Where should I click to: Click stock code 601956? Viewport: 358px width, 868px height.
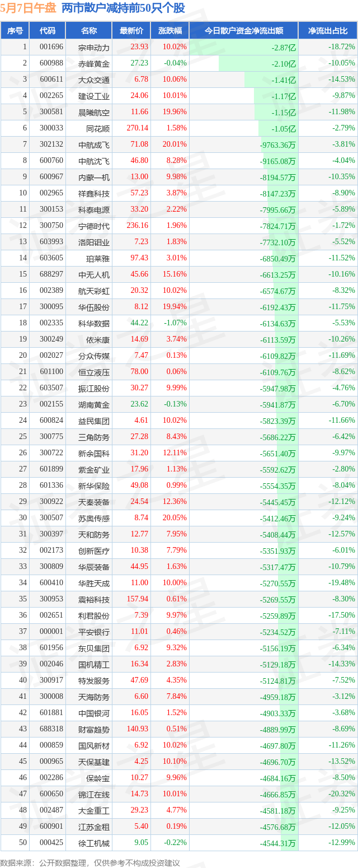tap(51, 648)
